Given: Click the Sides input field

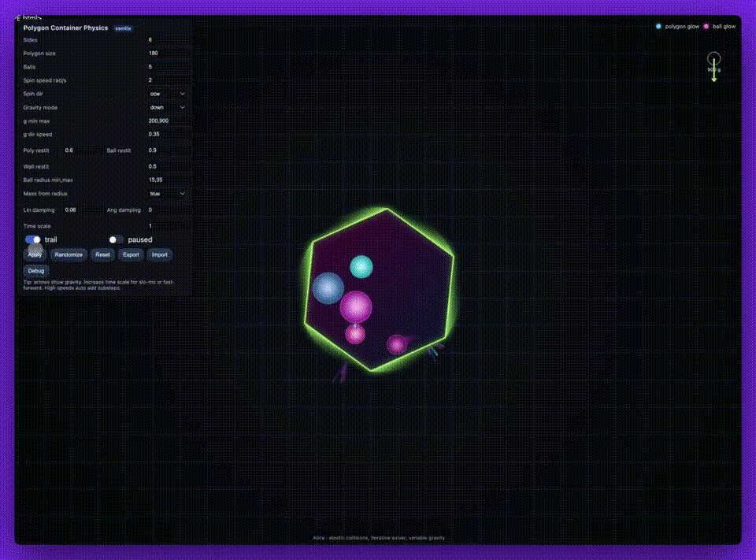Looking at the screenshot, I should [168, 39].
